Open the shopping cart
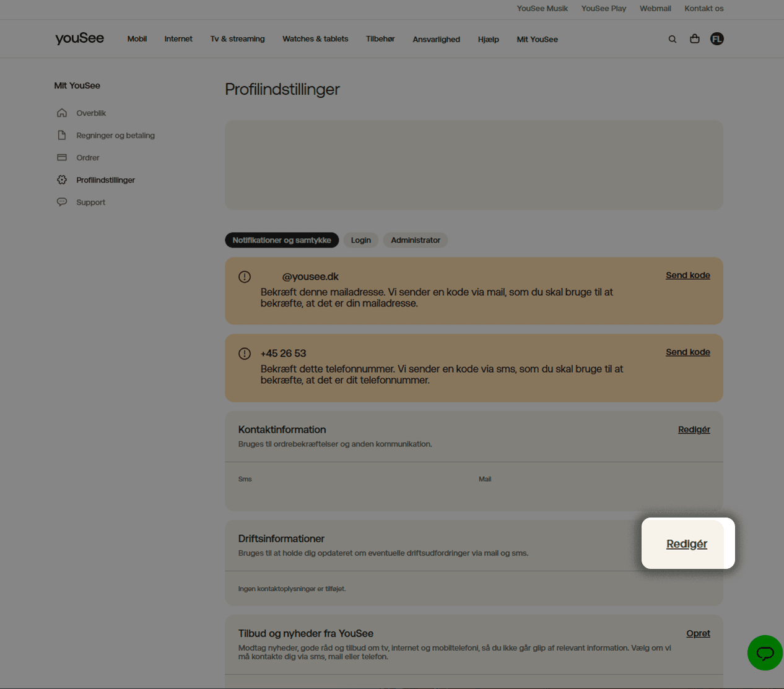The height and width of the screenshot is (689, 784). (x=694, y=38)
